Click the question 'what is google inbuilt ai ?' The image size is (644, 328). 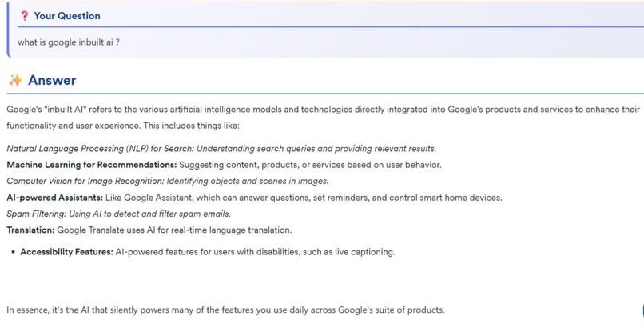[x=69, y=42]
